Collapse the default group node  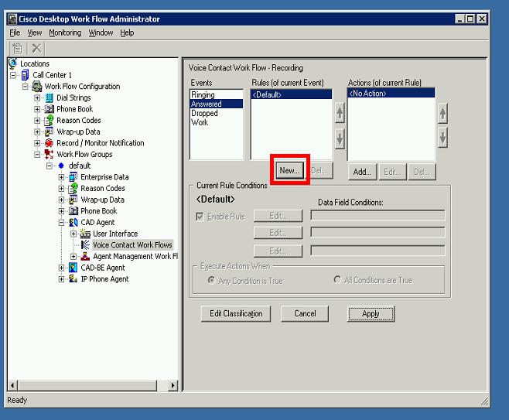point(50,166)
